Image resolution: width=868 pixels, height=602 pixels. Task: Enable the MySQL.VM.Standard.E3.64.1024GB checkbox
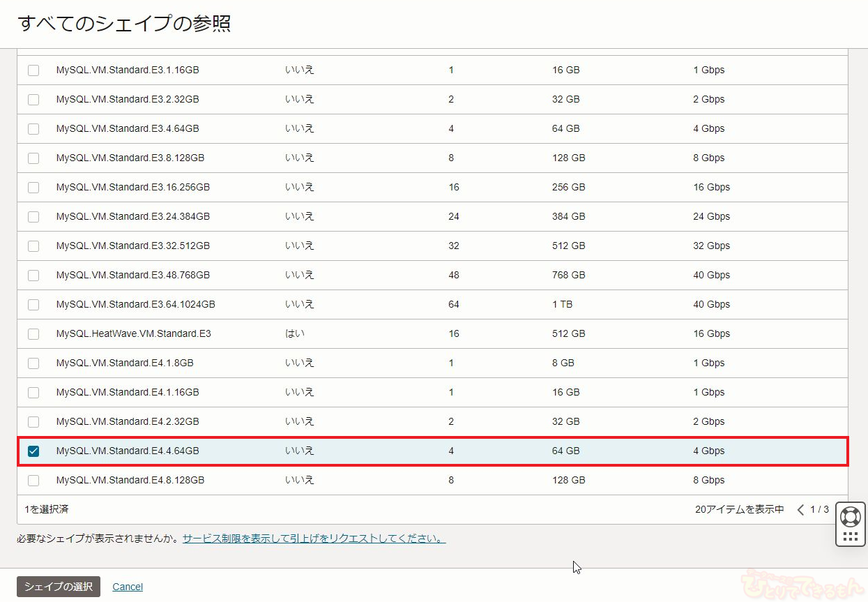(33, 305)
